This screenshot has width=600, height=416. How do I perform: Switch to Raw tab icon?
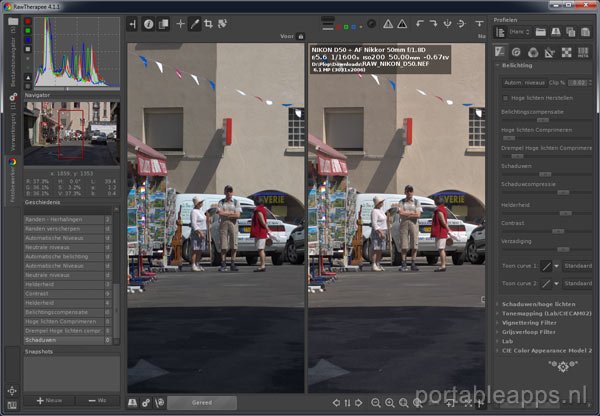click(x=566, y=52)
